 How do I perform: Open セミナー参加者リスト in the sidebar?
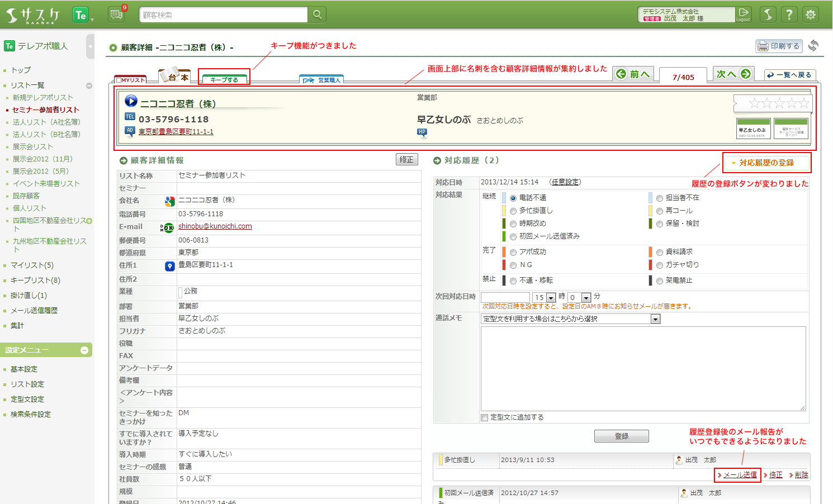pos(46,110)
